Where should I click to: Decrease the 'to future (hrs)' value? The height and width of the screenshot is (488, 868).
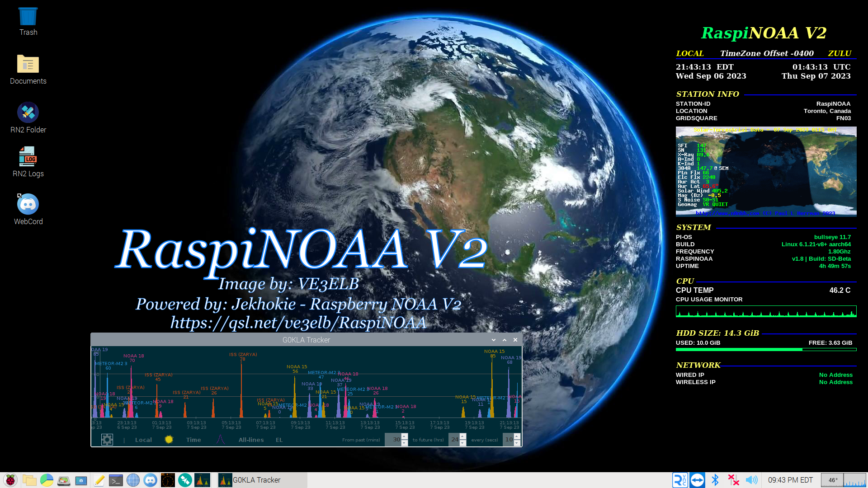click(462, 443)
